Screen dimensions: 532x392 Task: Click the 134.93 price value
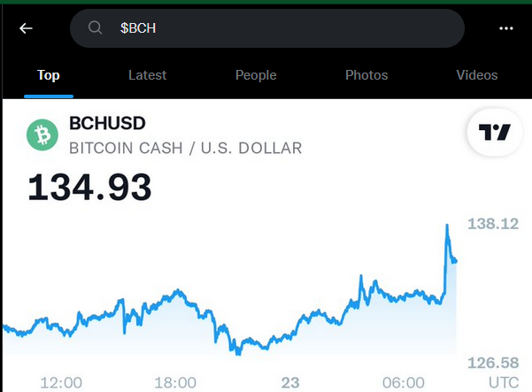(x=89, y=187)
